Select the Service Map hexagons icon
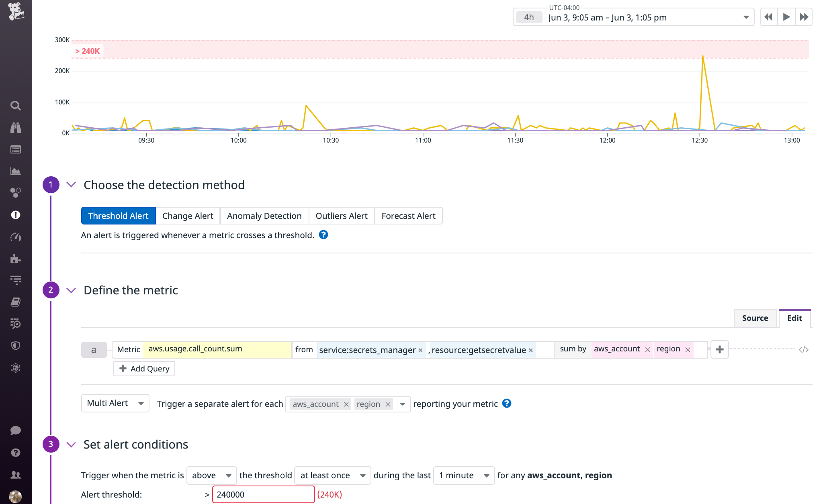Image resolution: width=823 pixels, height=504 pixels. click(x=16, y=192)
